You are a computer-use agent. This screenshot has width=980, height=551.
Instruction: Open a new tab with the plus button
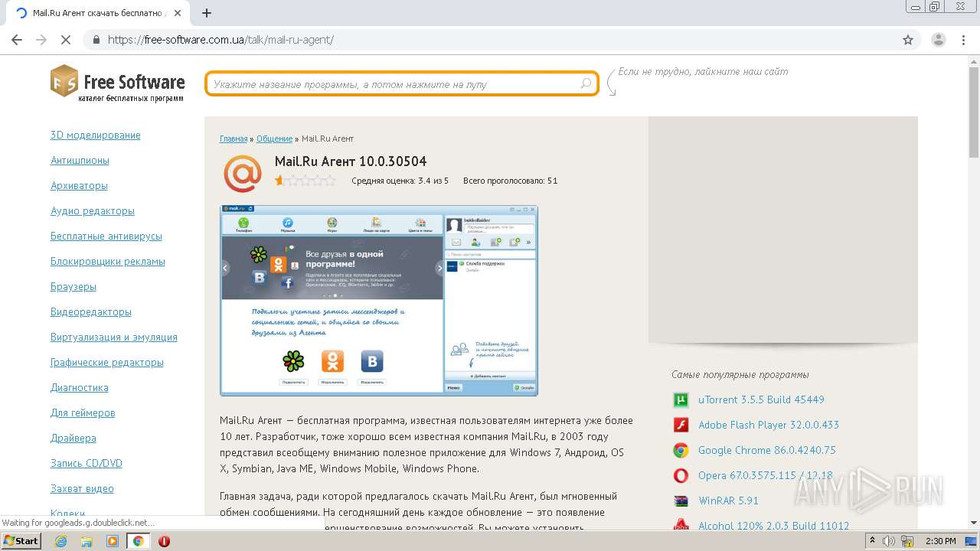[206, 13]
